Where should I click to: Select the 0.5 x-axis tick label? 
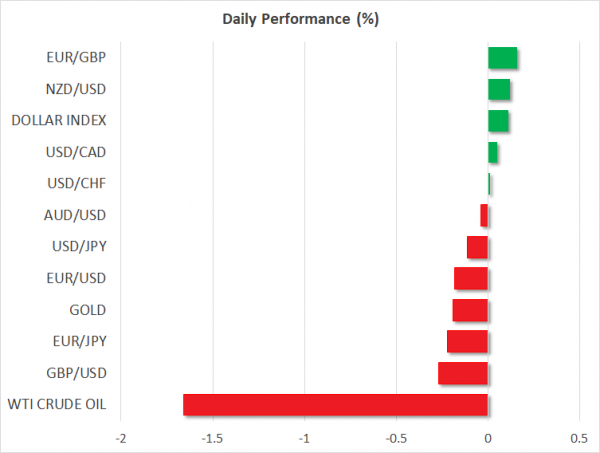coord(579,438)
